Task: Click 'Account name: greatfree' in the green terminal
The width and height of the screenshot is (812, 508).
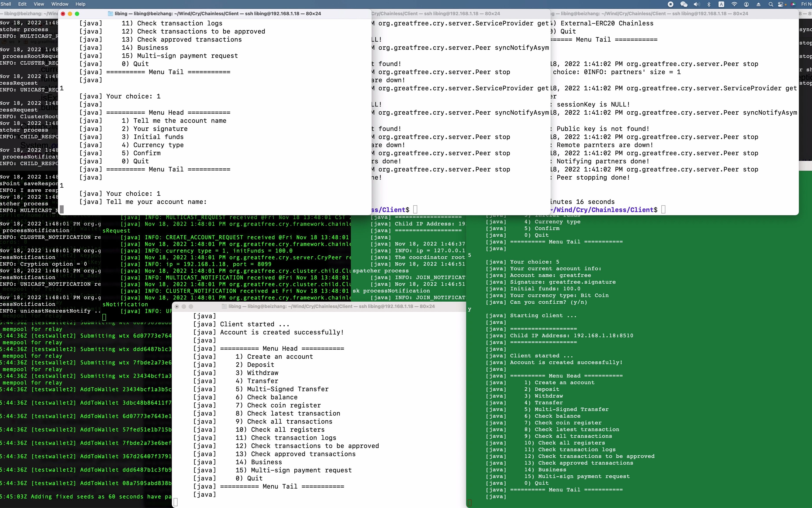Action: click(551, 275)
